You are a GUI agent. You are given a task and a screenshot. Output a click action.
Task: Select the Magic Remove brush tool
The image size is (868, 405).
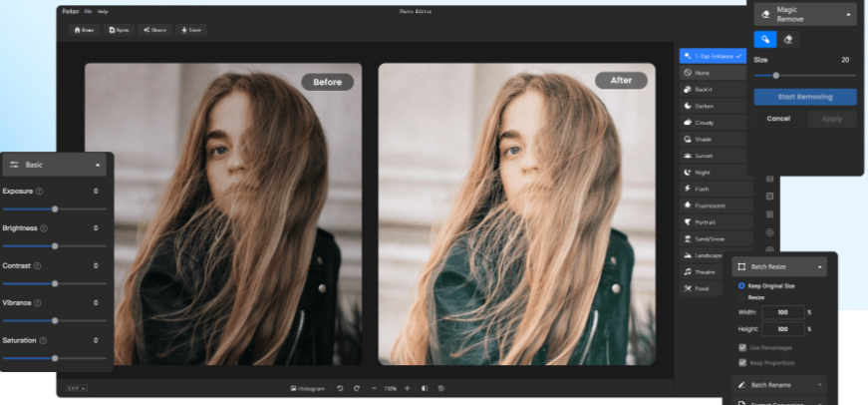[765, 39]
